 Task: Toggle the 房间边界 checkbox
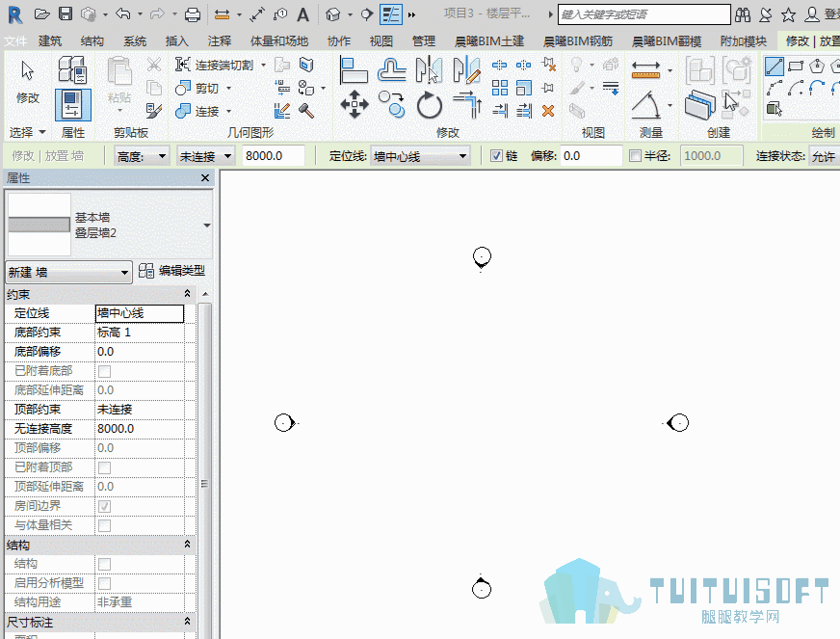(104, 506)
